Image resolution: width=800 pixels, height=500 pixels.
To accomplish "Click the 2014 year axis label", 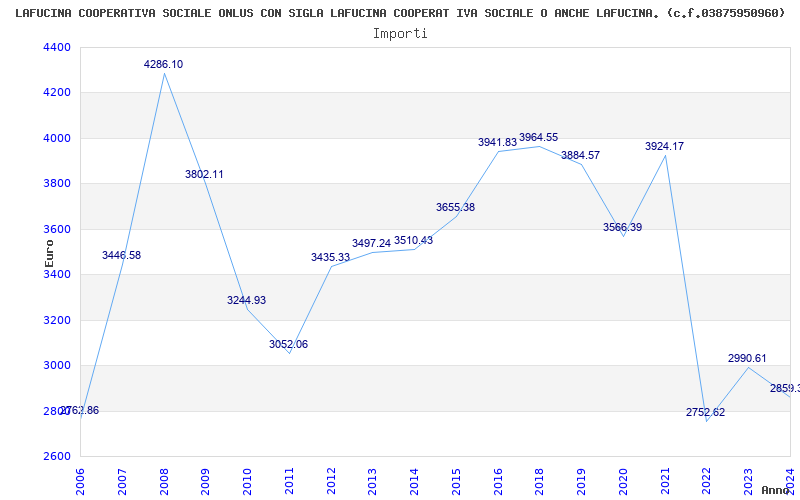I will coord(414,482).
